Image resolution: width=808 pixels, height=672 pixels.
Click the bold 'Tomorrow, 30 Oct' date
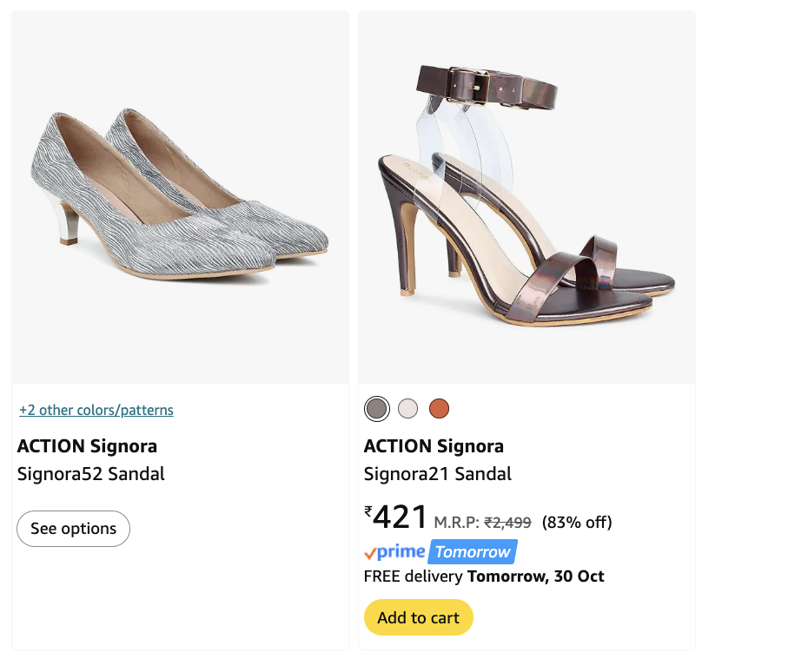pyautogui.click(x=536, y=576)
